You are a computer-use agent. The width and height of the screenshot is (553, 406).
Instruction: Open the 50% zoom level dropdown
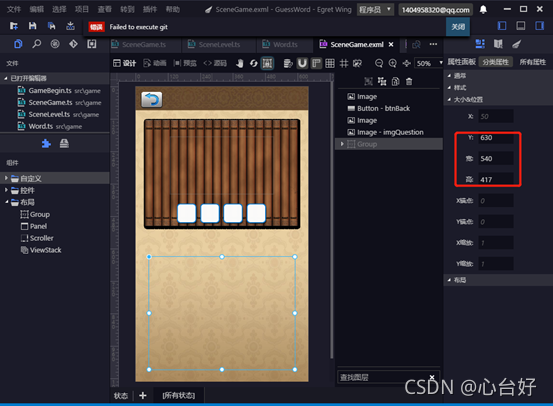(x=429, y=63)
